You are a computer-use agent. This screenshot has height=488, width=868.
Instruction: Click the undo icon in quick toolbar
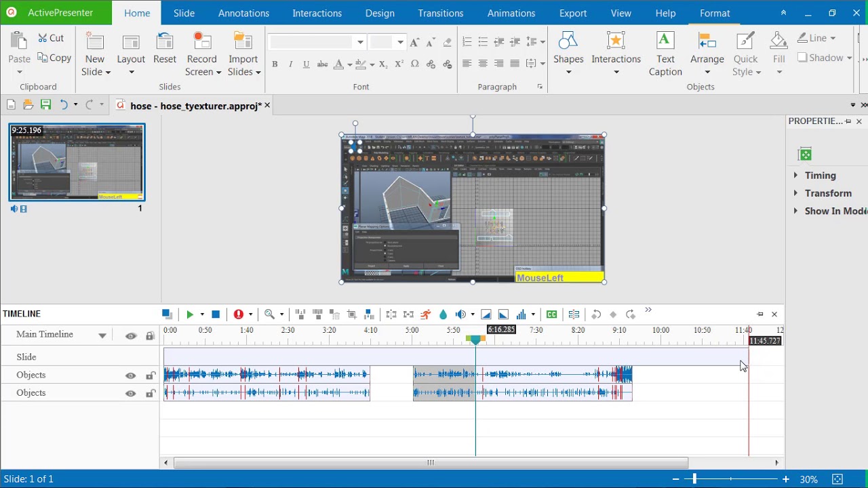[64, 105]
